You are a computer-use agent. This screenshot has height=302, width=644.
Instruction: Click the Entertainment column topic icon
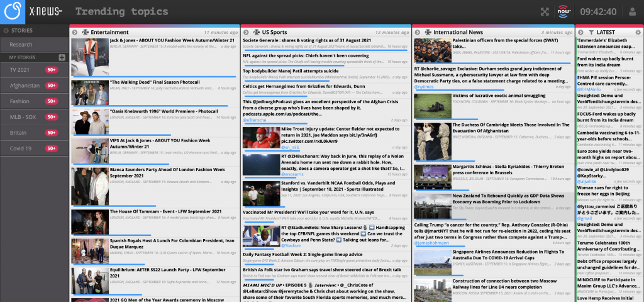pos(85,32)
